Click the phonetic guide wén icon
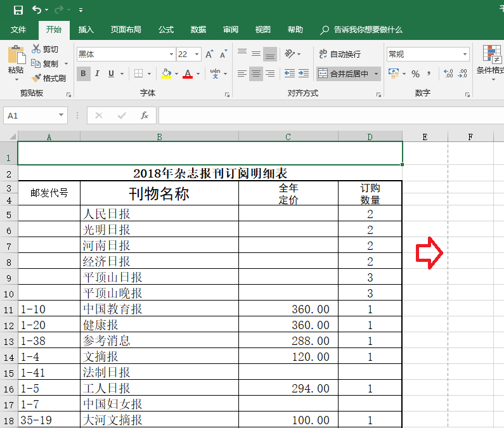Image resolution: width=504 pixels, height=428 pixels. (216, 74)
